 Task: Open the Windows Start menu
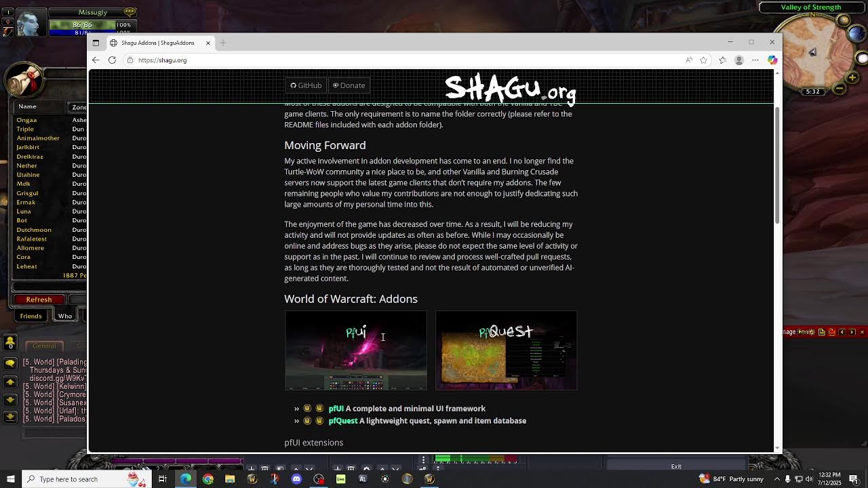(x=10, y=479)
